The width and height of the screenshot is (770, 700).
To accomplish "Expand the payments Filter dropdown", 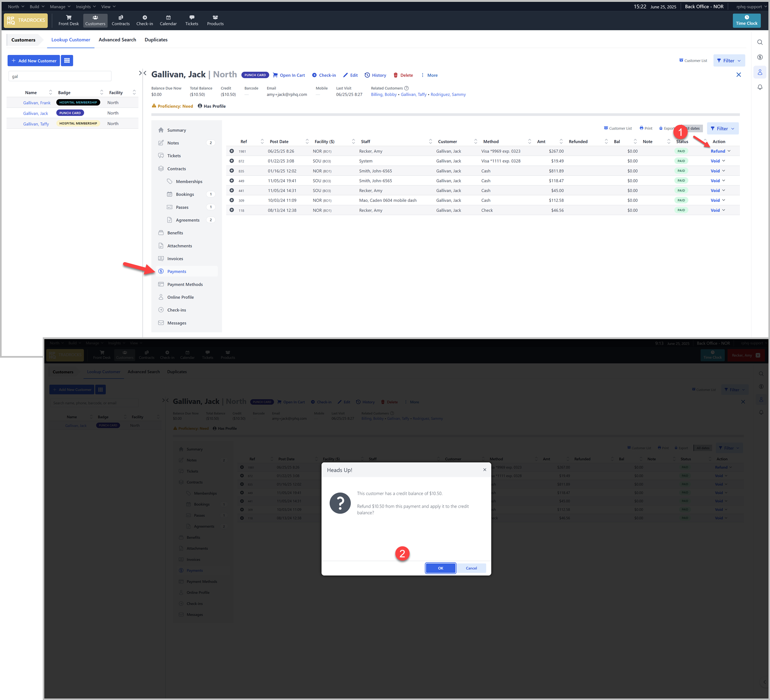I will click(x=722, y=128).
